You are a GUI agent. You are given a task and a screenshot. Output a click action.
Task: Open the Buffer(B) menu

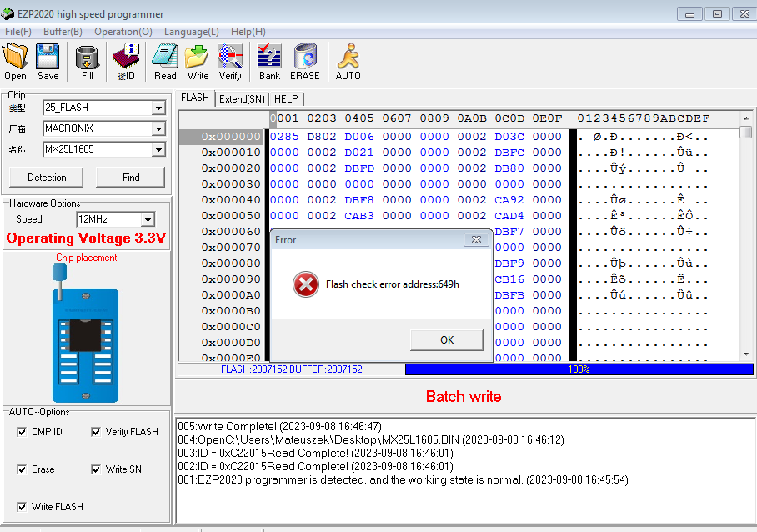point(63,32)
